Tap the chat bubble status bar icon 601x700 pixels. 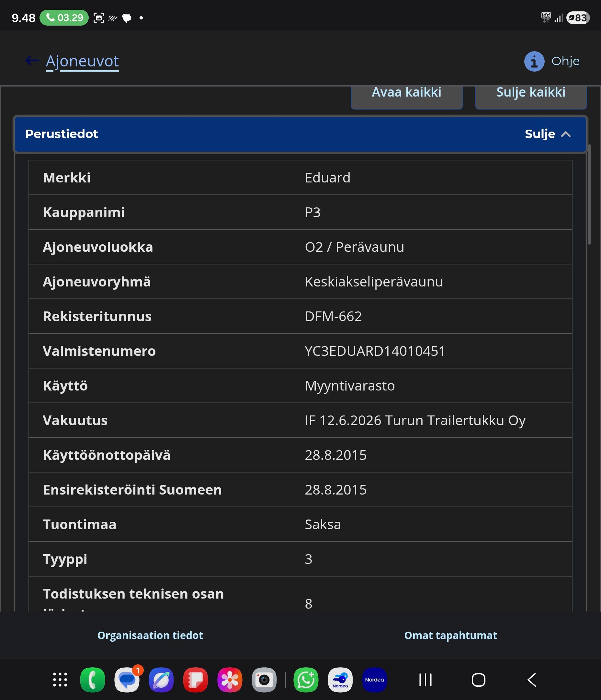(x=127, y=18)
